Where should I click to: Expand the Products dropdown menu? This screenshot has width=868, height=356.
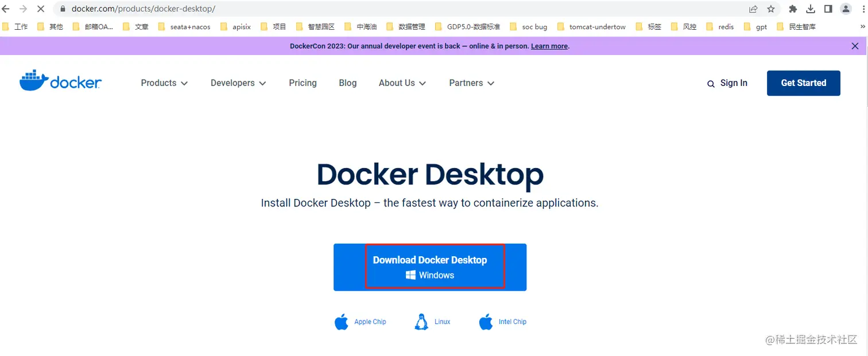point(164,83)
